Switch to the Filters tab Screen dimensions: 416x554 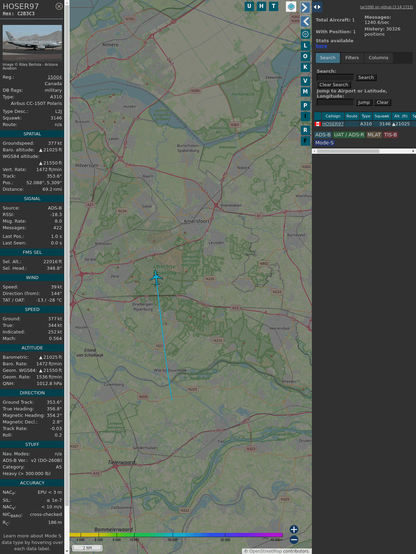pos(352,58)
